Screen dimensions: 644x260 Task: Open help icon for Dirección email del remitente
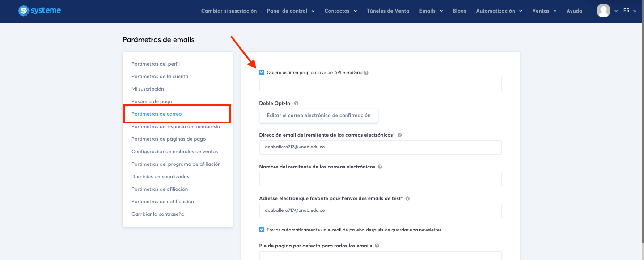(399, 134)
